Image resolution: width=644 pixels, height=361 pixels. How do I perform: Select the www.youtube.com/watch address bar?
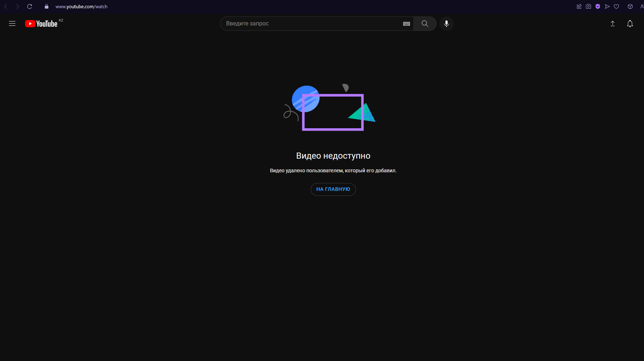coord(81,6)
